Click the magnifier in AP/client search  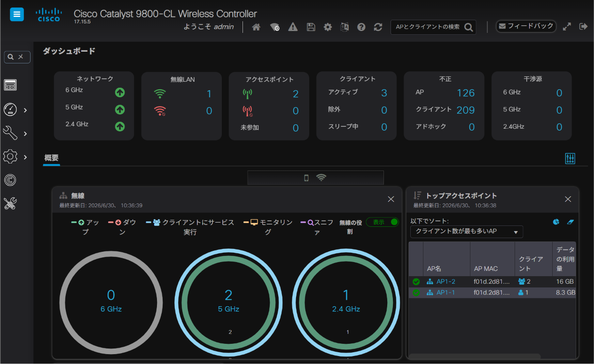pyautogui.click(x=469, y=27)
